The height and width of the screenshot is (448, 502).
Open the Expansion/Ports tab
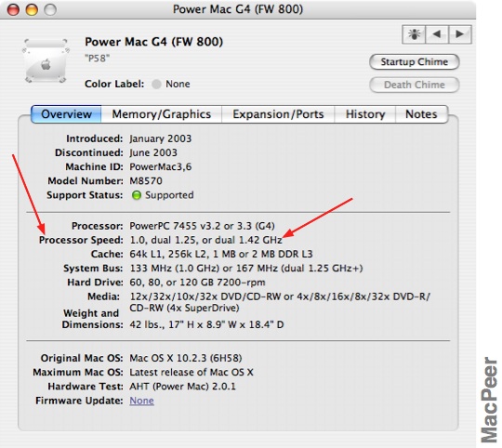(278, 114)
